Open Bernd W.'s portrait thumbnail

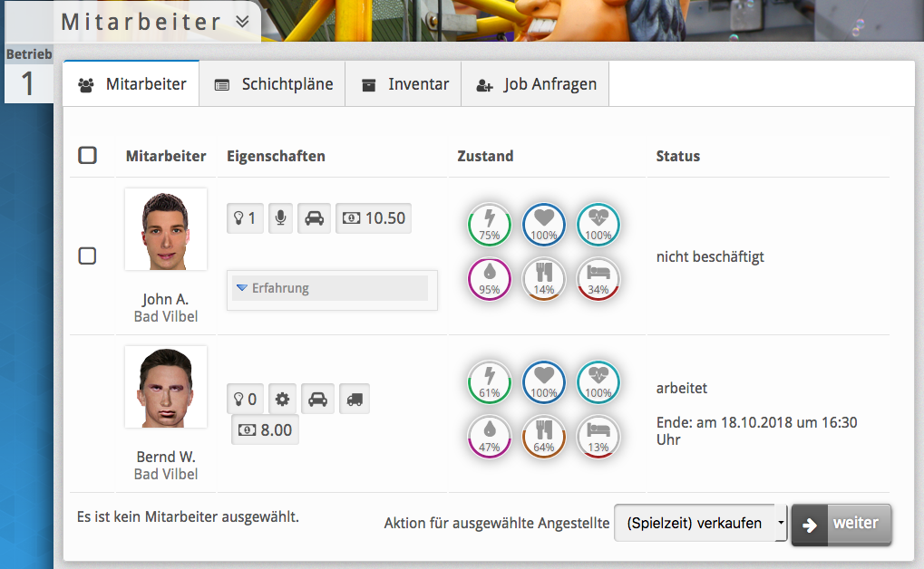[166, 387]
